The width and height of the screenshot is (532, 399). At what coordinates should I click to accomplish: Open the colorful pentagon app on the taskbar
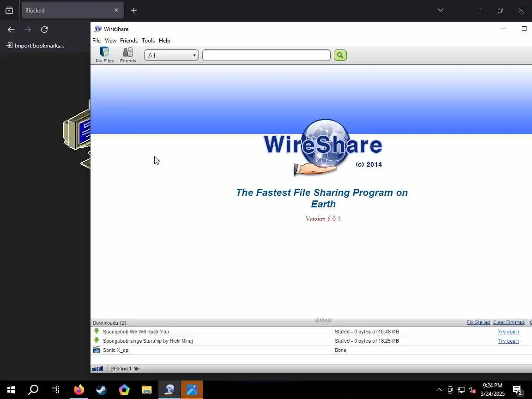pos(124,389)
